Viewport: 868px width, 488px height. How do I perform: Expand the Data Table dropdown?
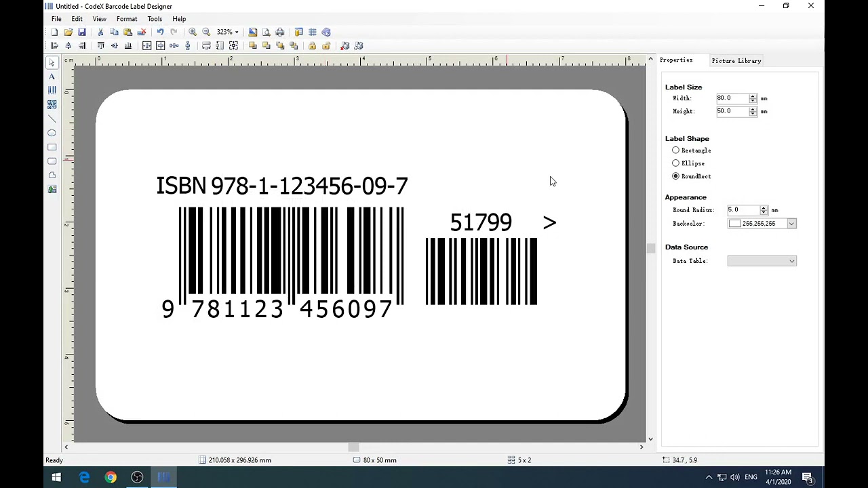tap(791, 261)
